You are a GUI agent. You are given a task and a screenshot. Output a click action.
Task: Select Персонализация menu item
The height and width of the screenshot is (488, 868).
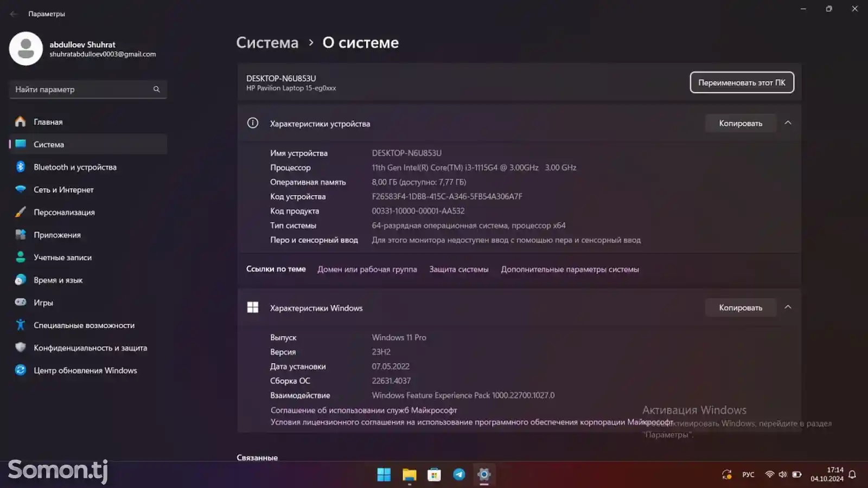[88, 212]
